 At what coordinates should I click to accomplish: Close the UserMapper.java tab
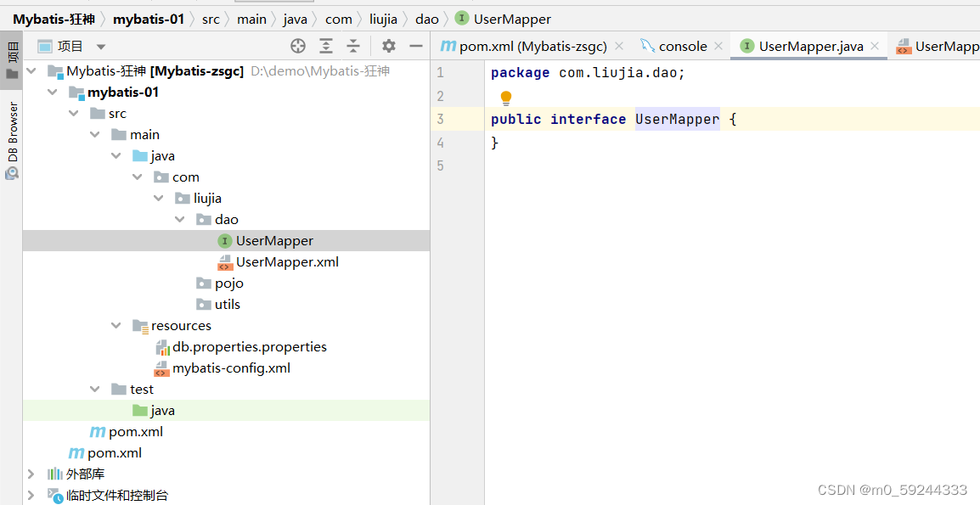[875, 46]
